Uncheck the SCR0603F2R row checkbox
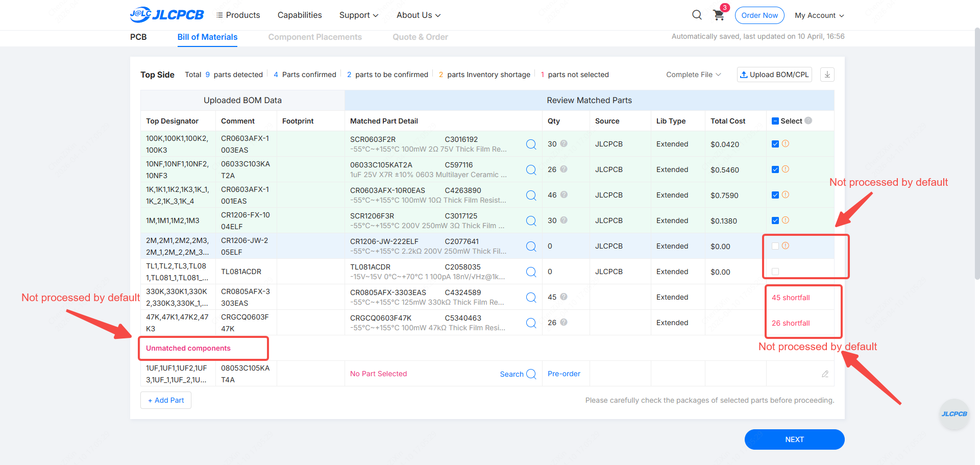The image size is (980, 465). tap(775, 144)
